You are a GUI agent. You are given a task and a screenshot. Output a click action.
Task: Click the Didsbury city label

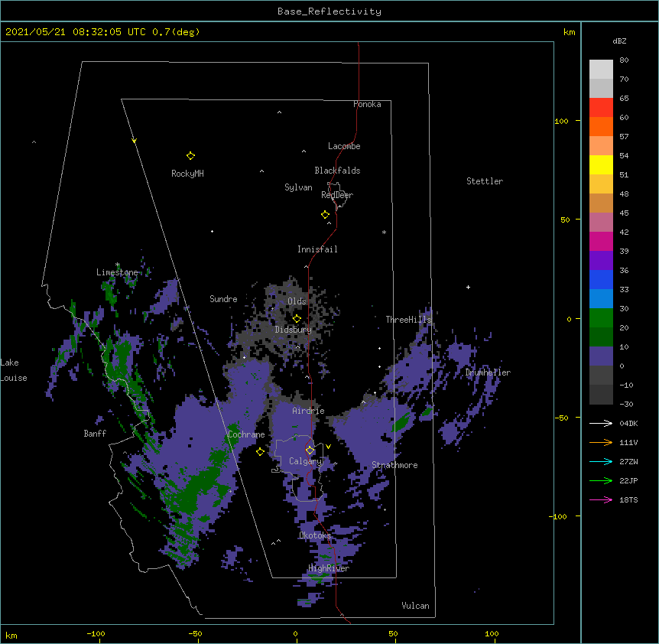click(294, 330)
